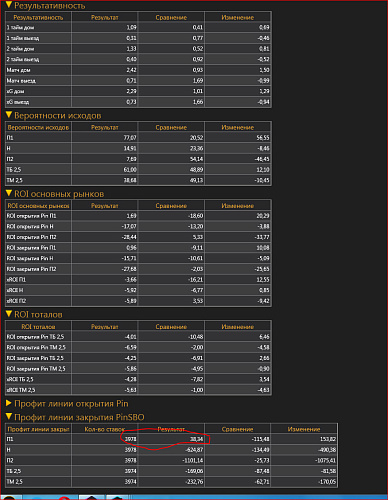Select the 'ROI закрытия Pin Н' row label
This screenshot has width=388, height=500.
pos(30,258)
